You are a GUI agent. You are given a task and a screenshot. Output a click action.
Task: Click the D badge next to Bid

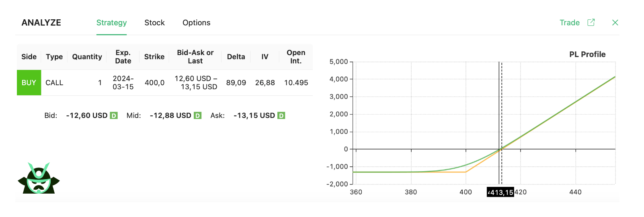[x=114, y=116]
